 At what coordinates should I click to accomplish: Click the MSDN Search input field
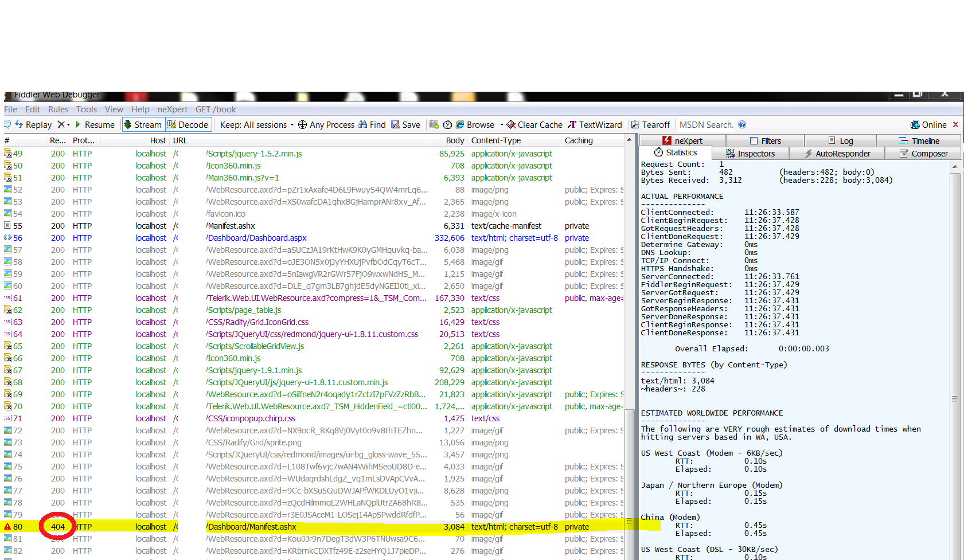pos(706,124)
